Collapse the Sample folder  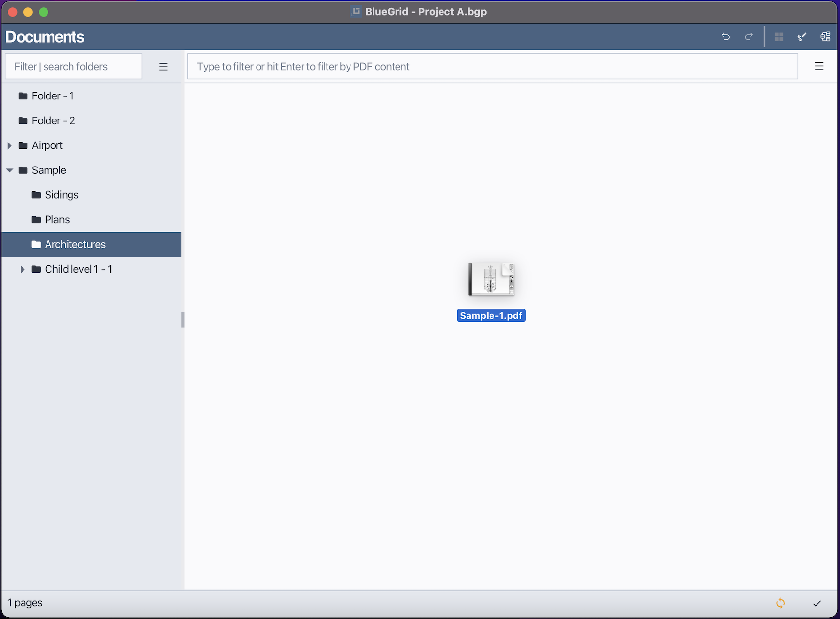pos(9,170)
